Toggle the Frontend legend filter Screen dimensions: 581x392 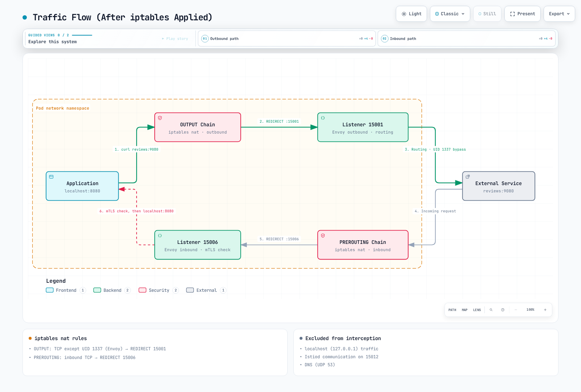point(66,290)
